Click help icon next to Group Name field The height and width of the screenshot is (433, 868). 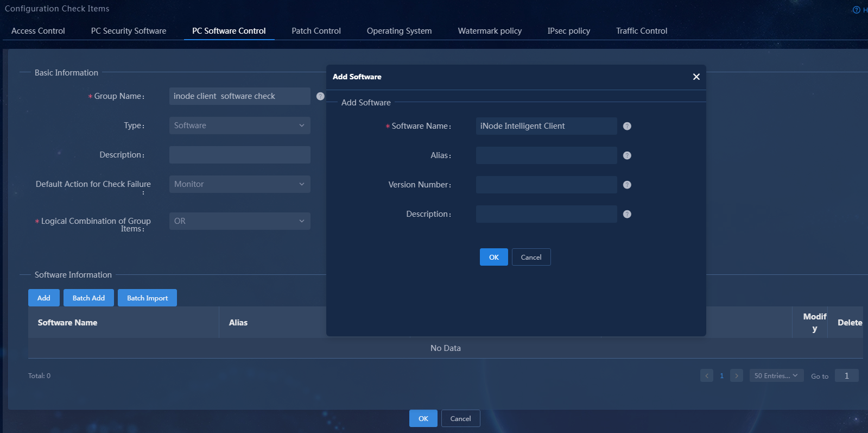[320, 96]
